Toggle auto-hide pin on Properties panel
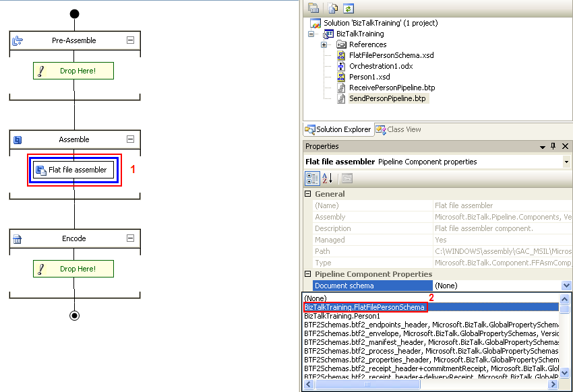573x392 pixels. click(553, 146)
